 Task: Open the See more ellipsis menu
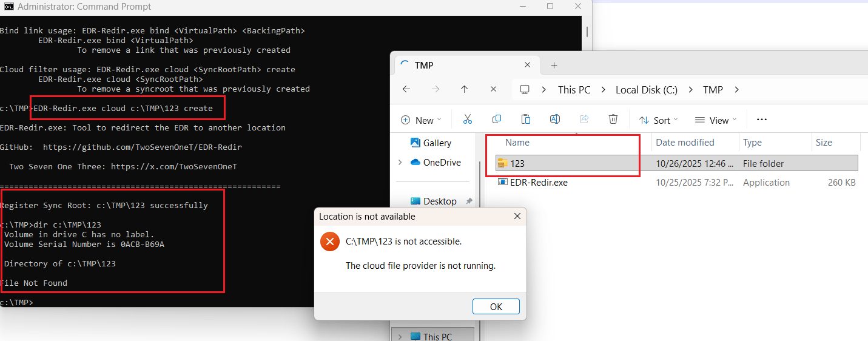762,120
